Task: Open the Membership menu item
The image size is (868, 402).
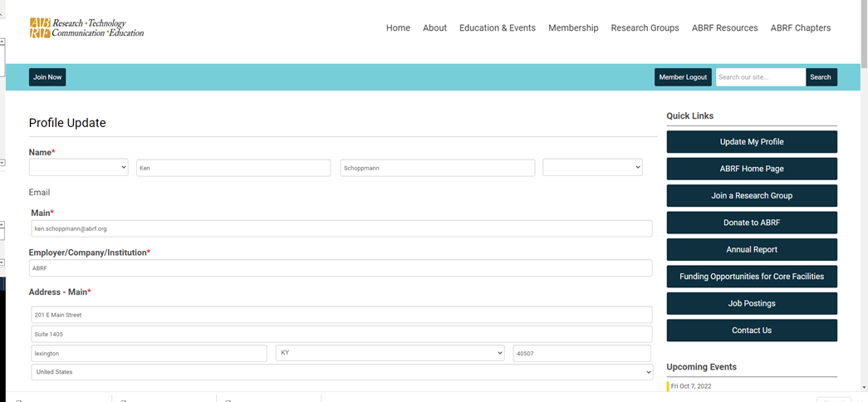Action: point(573,27)
